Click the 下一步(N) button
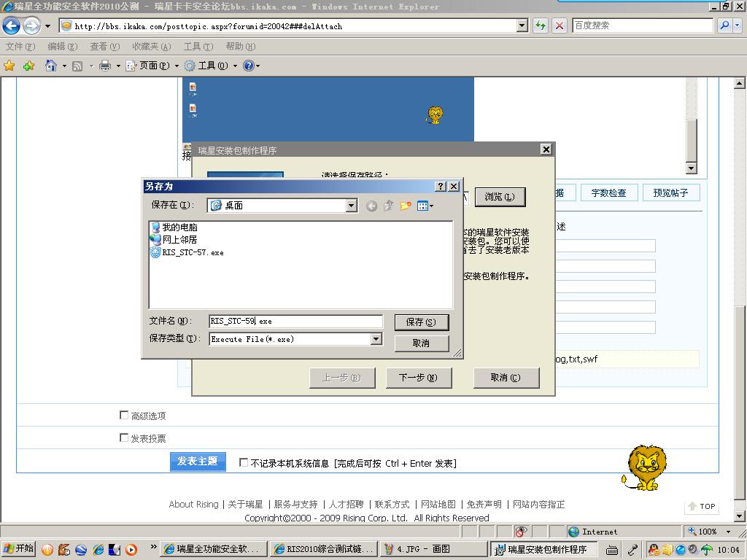Image resolution: width=747 pixels, height=560 pixels. [x=418, y=378]
